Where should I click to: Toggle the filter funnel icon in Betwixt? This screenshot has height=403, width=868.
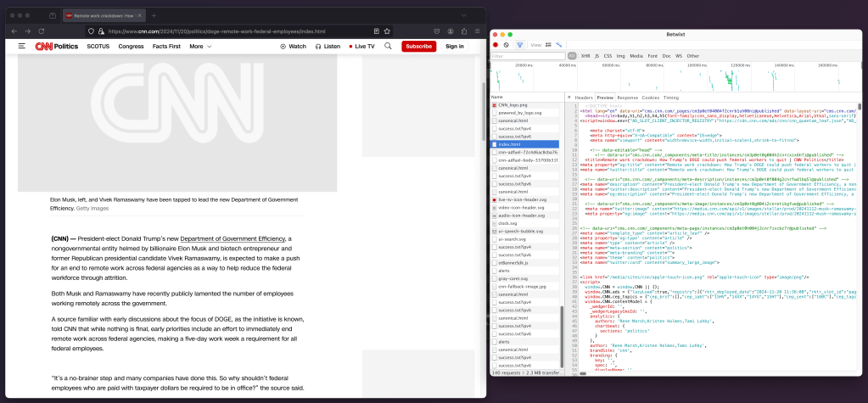[x=519, y=44]
